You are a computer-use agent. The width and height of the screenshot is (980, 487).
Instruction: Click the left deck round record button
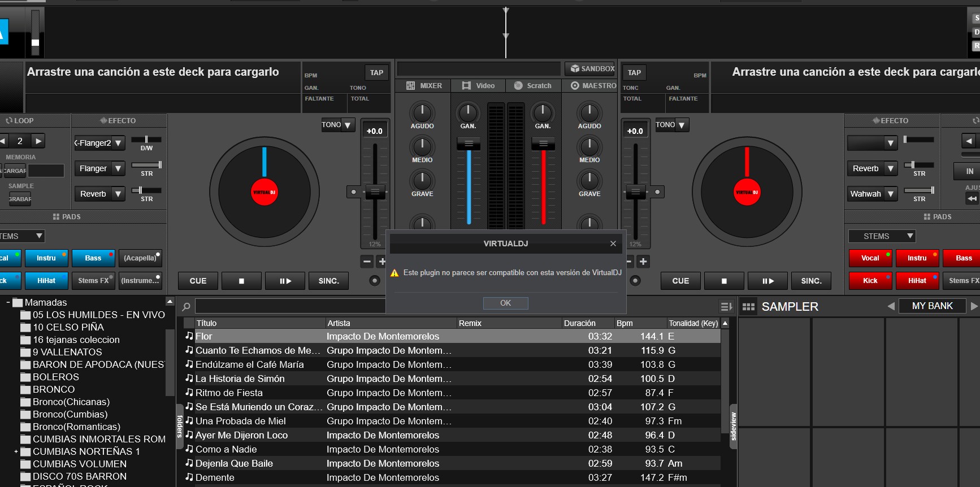[x=374, y=281]
